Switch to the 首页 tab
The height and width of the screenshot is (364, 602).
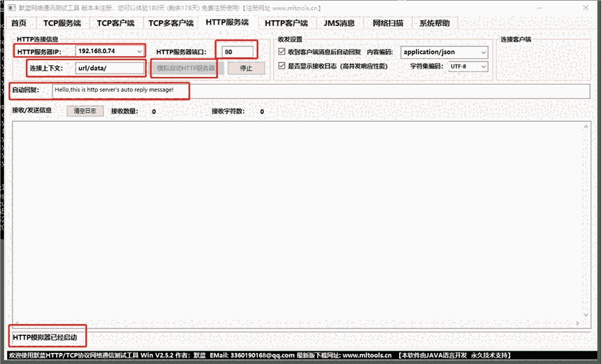click(19, 23)
